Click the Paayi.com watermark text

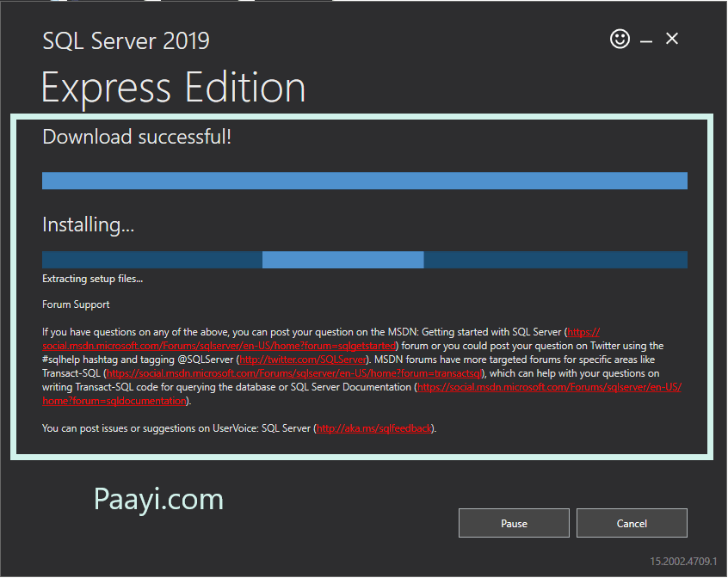pyautogui.click(x=158, y=499)
